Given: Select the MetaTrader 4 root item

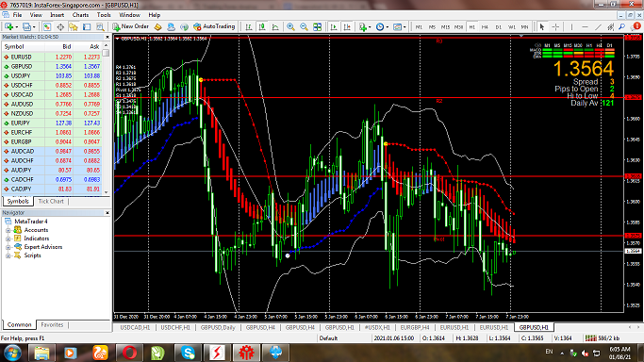Looking at the screenshot, I should pos(31,222).
